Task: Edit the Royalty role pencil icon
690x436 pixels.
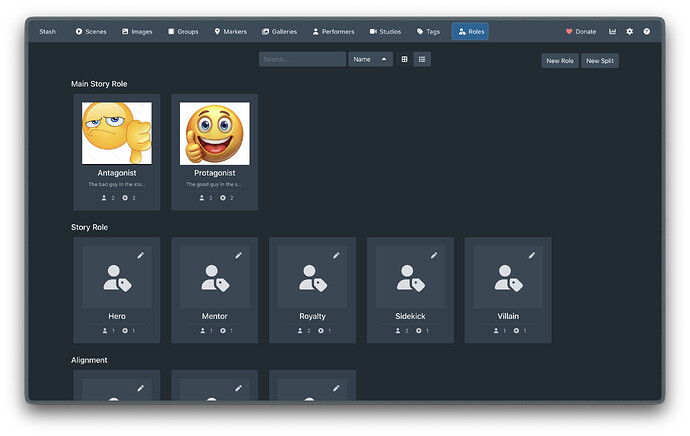Action: pyautogui.click(x=336, y=256)
